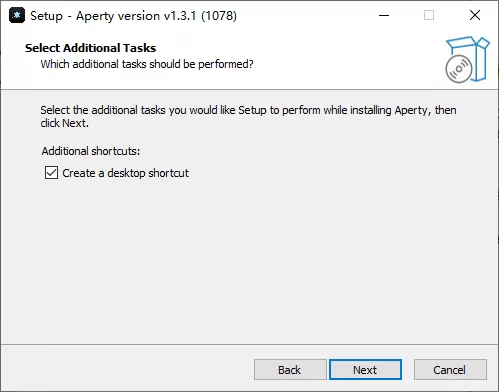Minimize the Aperty Setup window
The height and width of the screenshot is (392, 499).
[384, 15]
